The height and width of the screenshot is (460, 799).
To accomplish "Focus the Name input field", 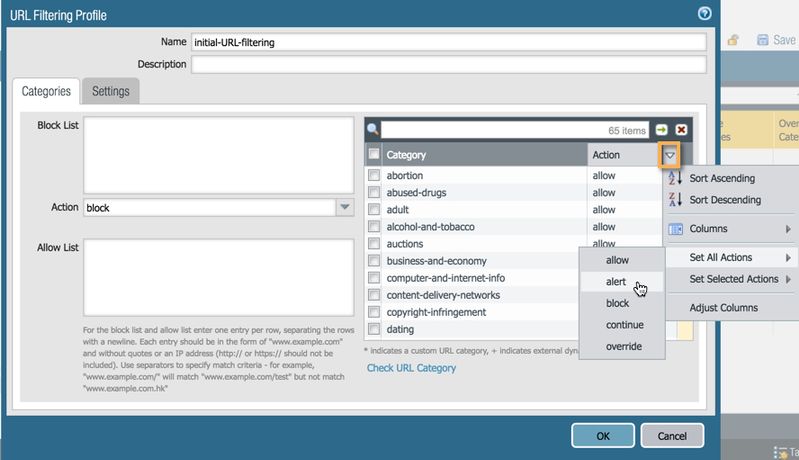I will click(x=448, y=42).
